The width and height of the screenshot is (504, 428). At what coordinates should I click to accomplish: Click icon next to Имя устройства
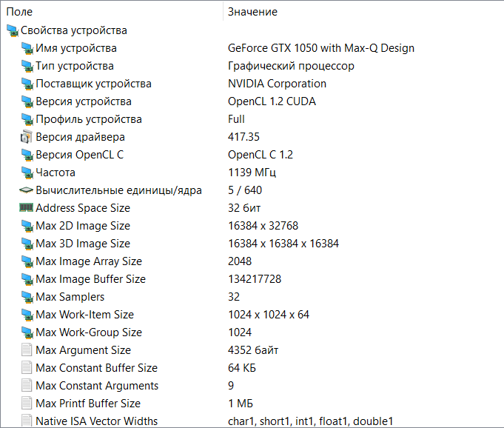click(x=27, y=48)
